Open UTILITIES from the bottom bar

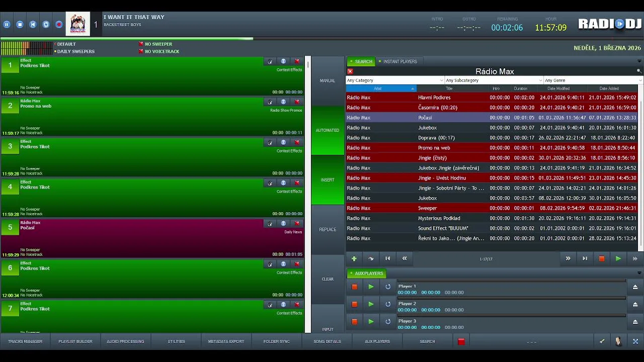(x=176, y=341)
